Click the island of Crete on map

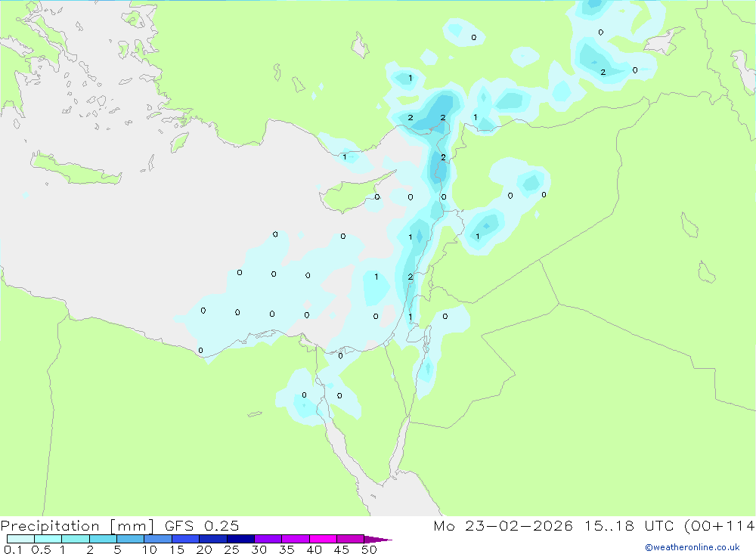pos(76,169)
